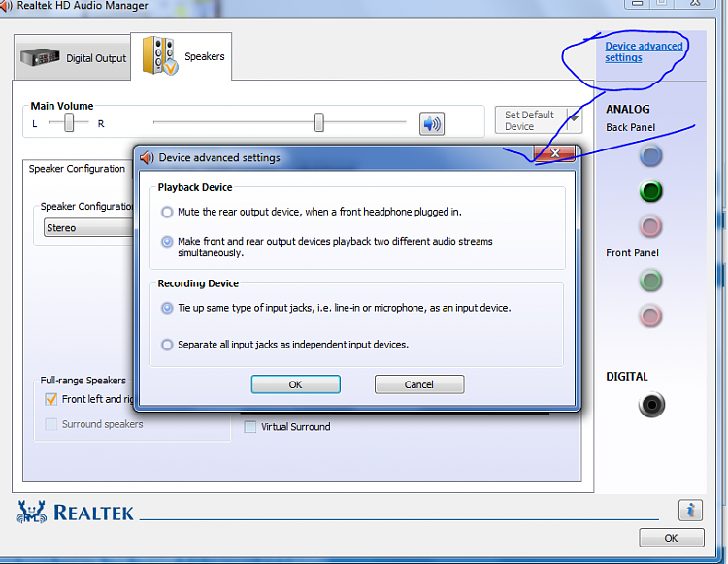The height and width of the screenshot is (564, 728).
Task: Click the Set Default Device button
Action: [531, 120]
